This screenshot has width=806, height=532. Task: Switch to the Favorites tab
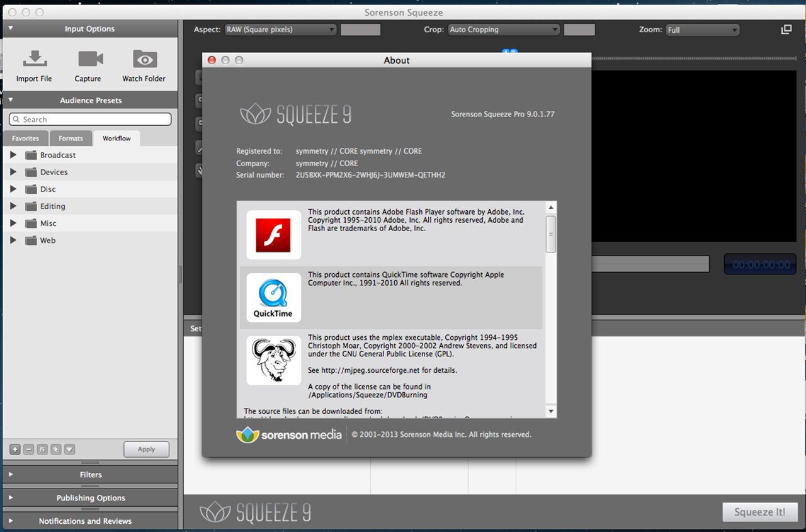click(25, 139)
